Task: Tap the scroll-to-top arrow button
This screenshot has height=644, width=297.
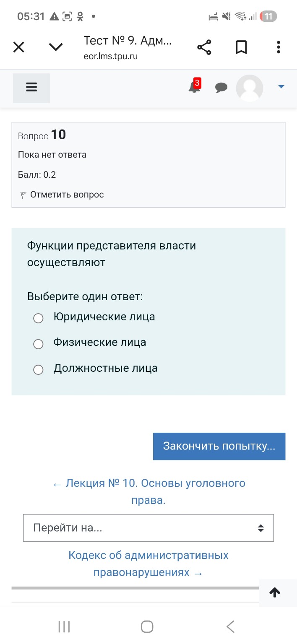Action: [275, 593]
